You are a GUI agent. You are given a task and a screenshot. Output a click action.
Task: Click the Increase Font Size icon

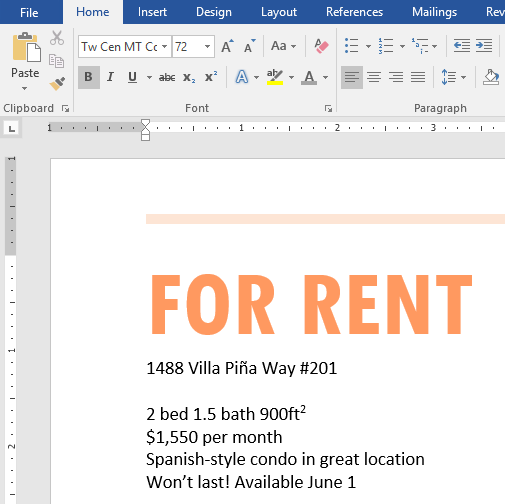(x=228, y=46)
